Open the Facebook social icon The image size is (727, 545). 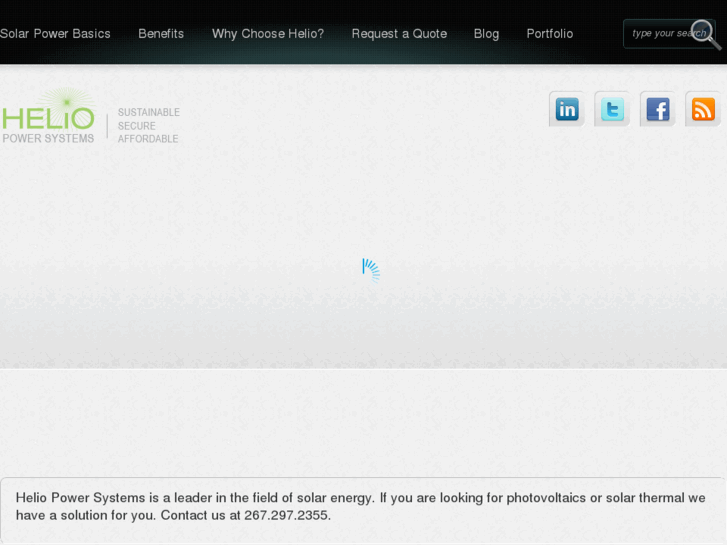657,109
